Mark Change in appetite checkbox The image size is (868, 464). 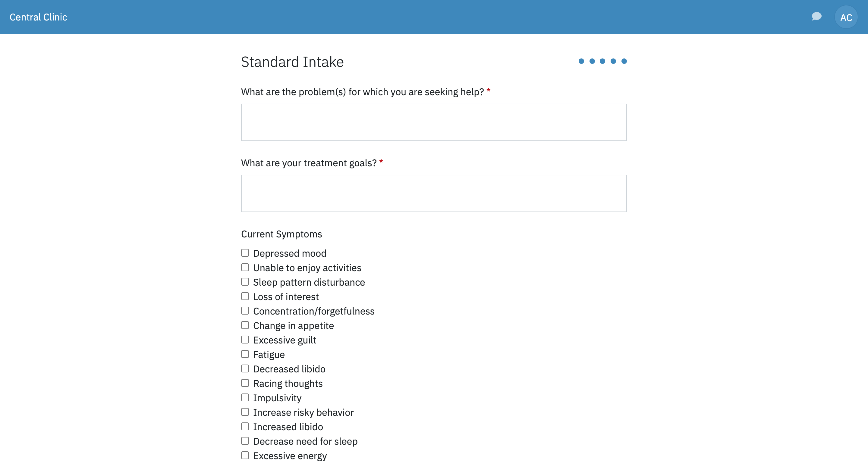pyautogui.click(x=245, y=325)
